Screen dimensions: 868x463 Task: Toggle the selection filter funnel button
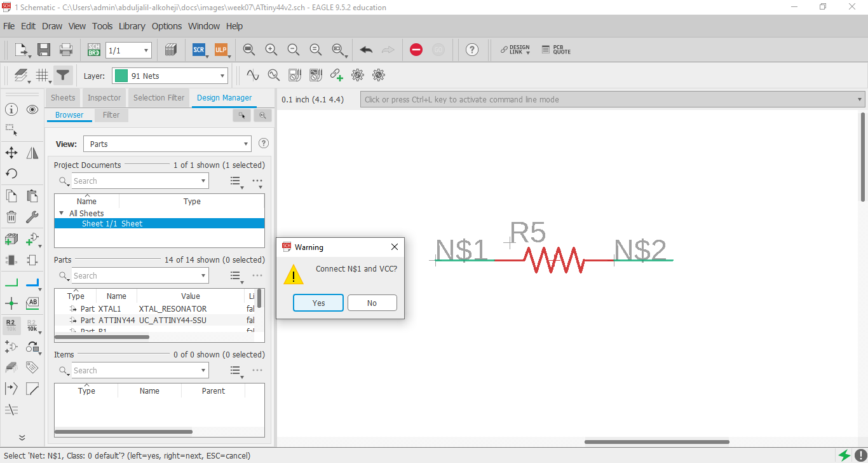point(62,76)
